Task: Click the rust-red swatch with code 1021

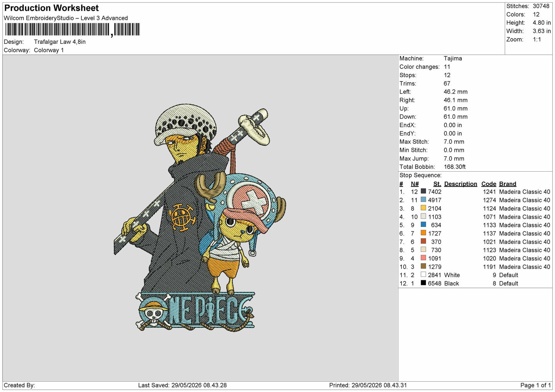Action: tap(423, 241)
